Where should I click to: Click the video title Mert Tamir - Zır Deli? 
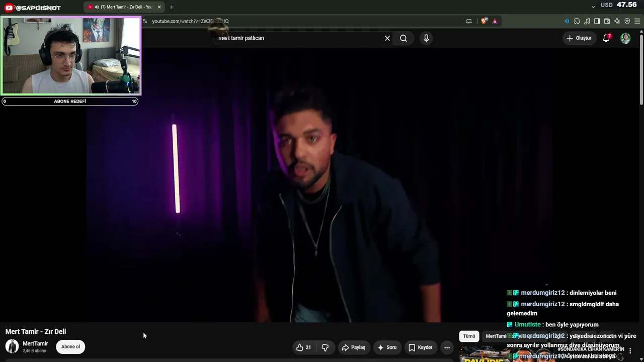coord(36,332)
